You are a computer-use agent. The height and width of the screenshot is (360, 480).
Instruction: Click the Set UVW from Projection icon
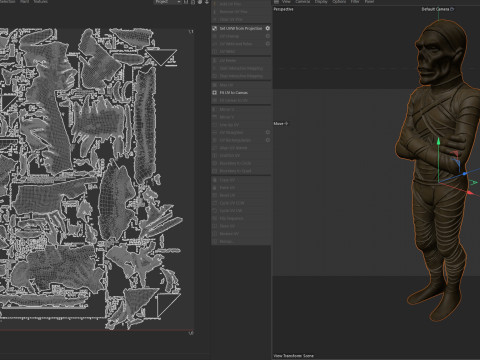(215, 28)
